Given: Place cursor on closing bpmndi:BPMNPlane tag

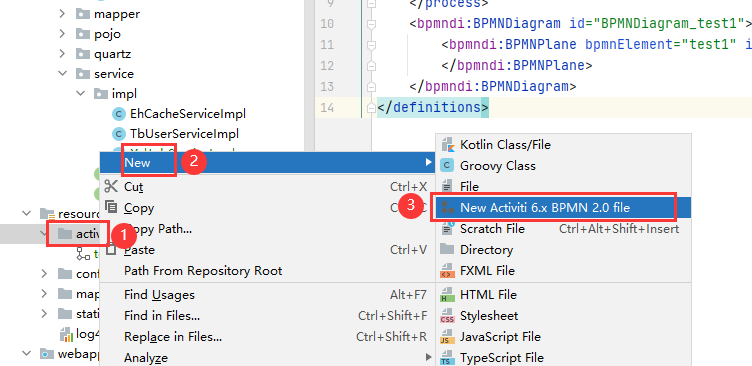Looking at the screenshot, I should (517, 65).
